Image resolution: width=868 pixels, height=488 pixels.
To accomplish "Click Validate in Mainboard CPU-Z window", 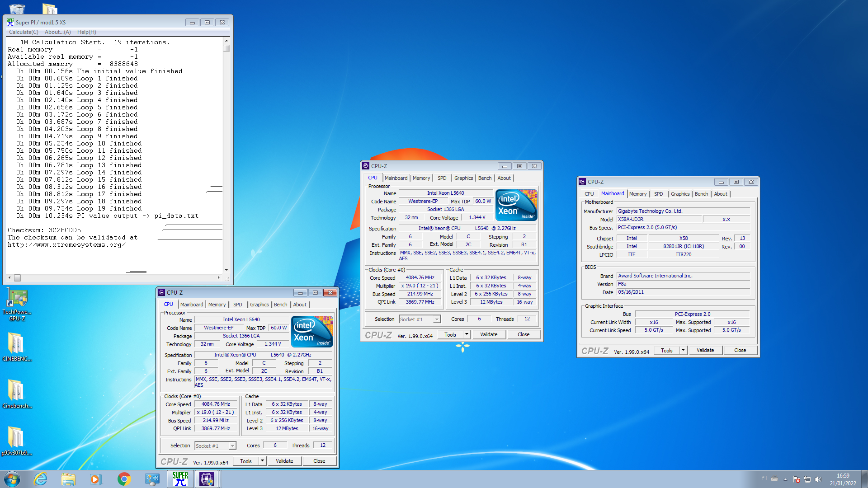I will click(x=705, y=350).
